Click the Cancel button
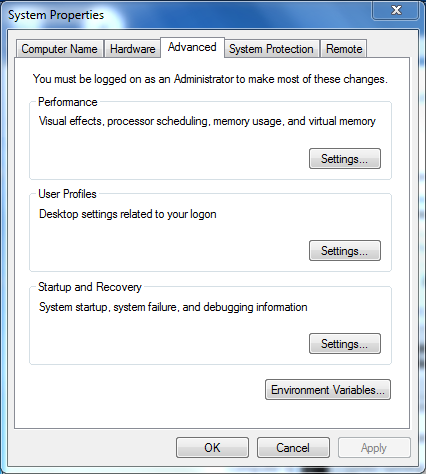 pos(293,448)
